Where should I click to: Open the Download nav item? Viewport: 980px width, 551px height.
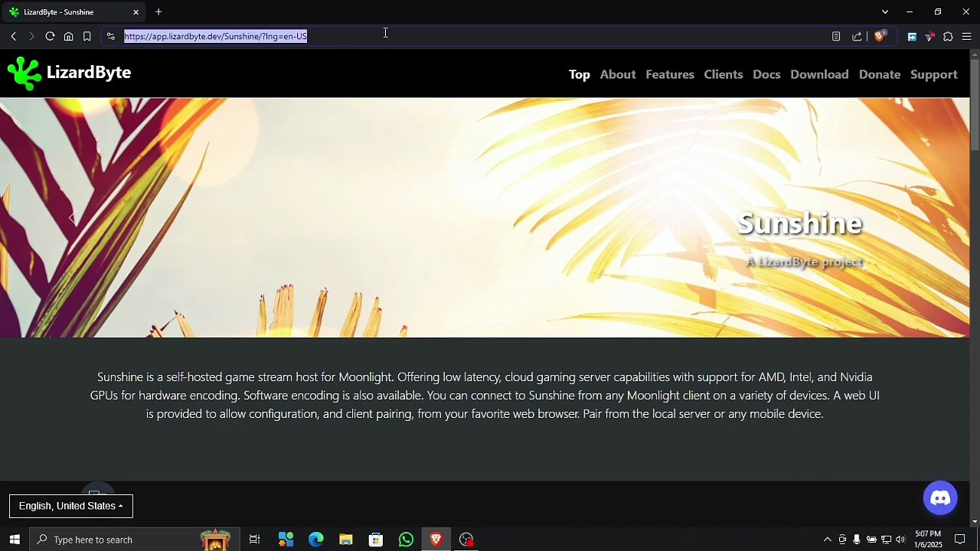point(819,74)
